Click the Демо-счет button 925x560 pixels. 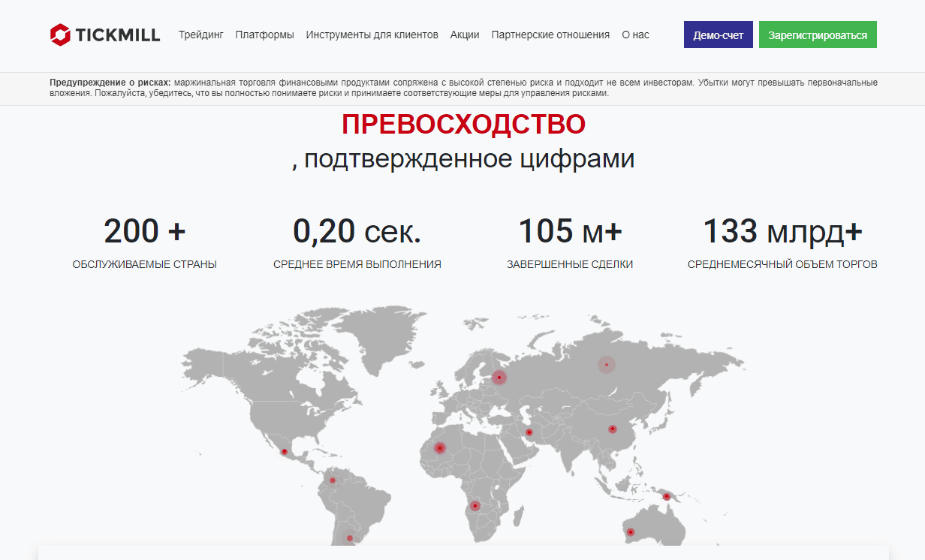(x=719, y=35)
